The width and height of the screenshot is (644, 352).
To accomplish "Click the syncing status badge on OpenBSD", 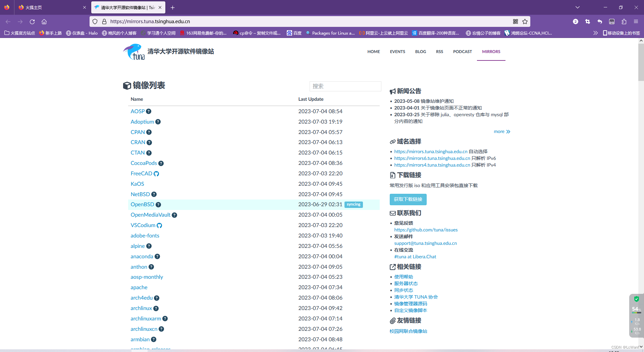I will pos(354,205).
